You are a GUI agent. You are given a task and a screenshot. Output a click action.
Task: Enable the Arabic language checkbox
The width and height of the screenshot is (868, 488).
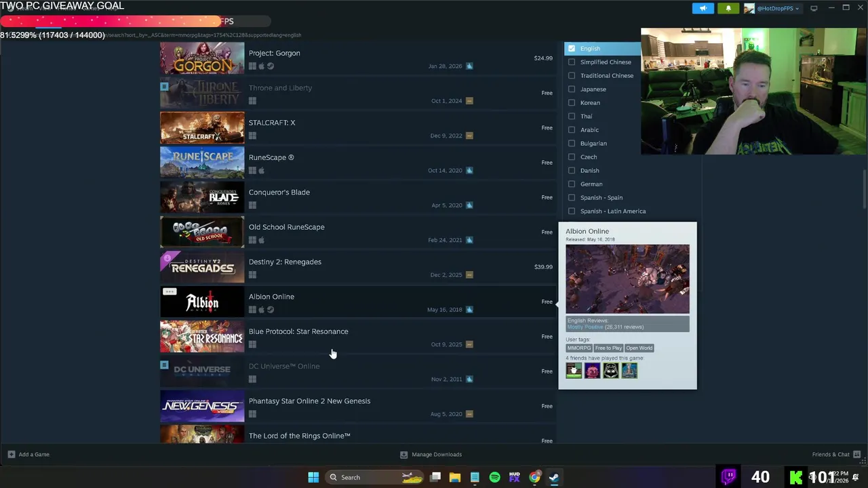[x=572, y=129]
